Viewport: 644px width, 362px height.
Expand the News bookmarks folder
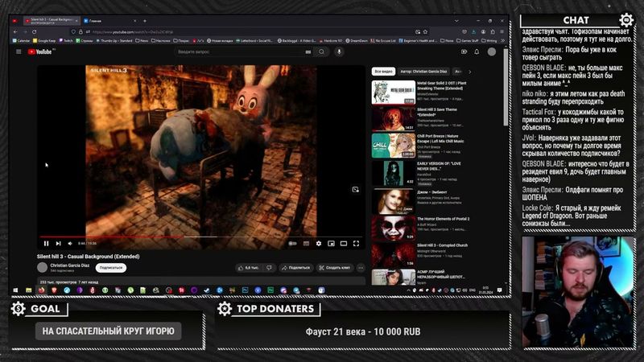142,41
